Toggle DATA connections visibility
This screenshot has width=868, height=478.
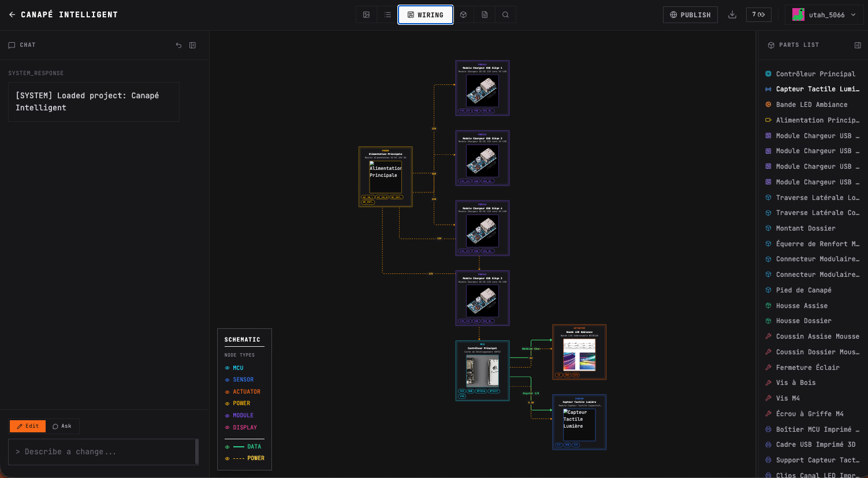(x=227, y=447)
